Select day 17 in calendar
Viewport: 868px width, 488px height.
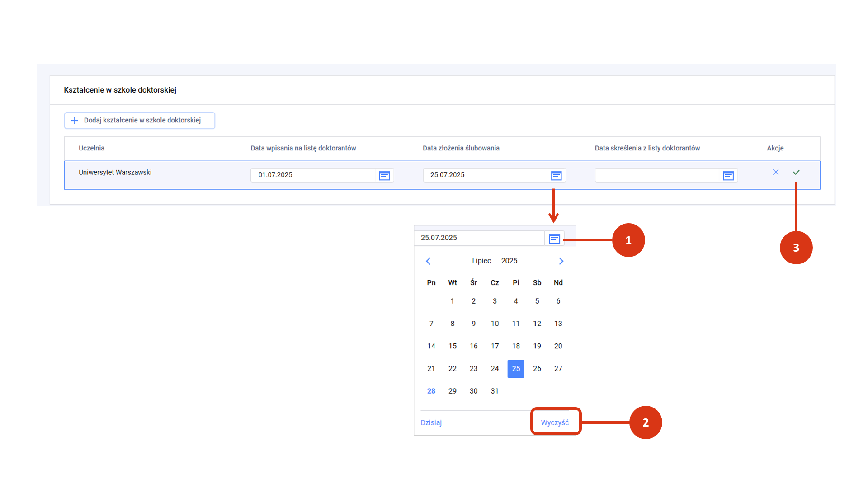(x=495, y=346)
